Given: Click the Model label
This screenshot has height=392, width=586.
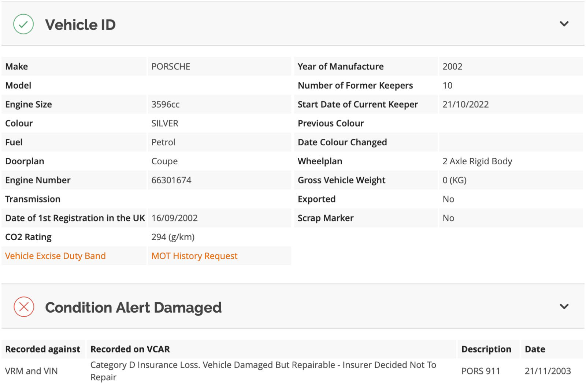Looking at the screenshot, I should pyautogui.click(x=18, y=85).
